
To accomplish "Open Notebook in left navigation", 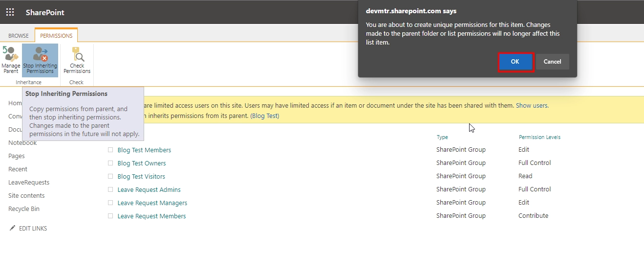I will [x=22, y=142].
